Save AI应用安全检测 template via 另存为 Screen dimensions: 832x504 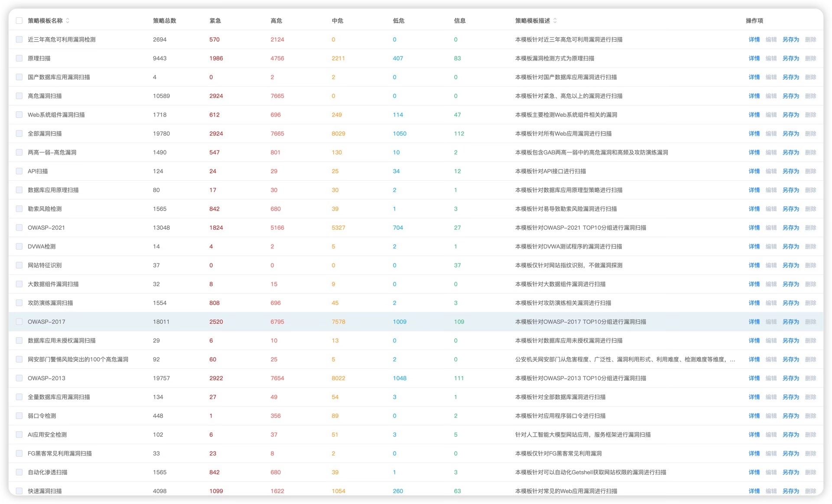[790, 435]
